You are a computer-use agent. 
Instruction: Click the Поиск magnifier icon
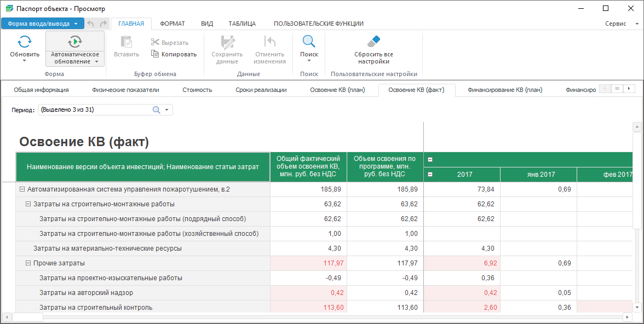309,42
